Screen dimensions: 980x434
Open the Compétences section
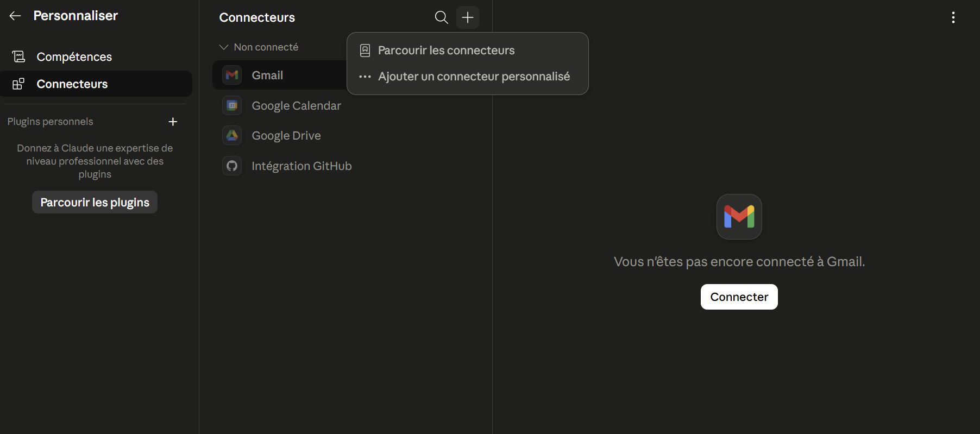[x=96, y=56]
